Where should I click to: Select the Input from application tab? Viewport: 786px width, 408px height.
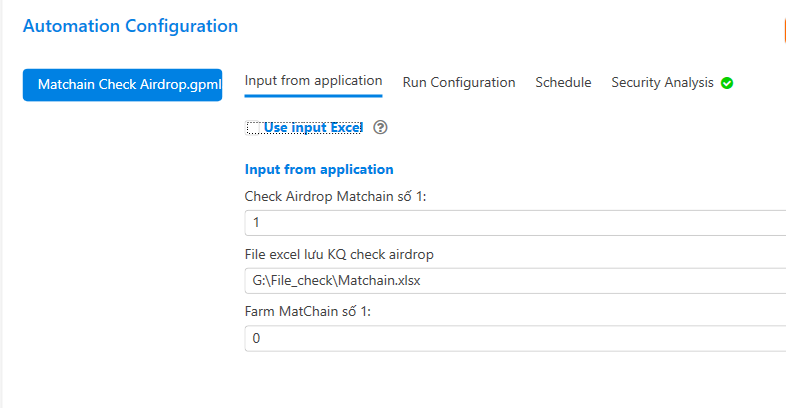coord(313,81)
